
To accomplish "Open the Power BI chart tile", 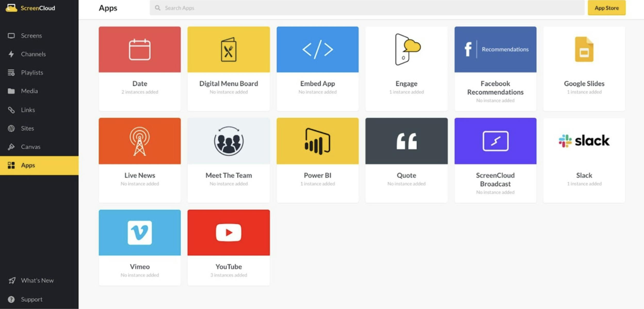I will [318, 141].
